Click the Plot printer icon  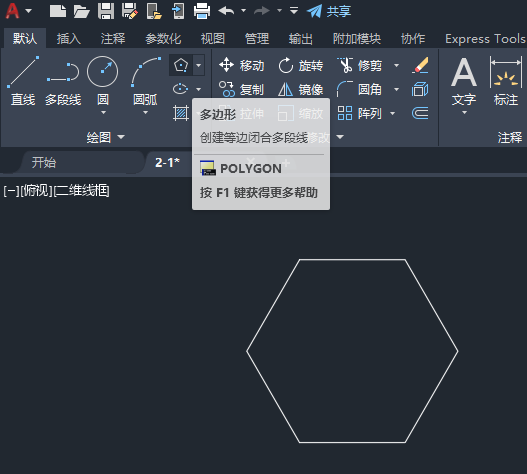202,11
